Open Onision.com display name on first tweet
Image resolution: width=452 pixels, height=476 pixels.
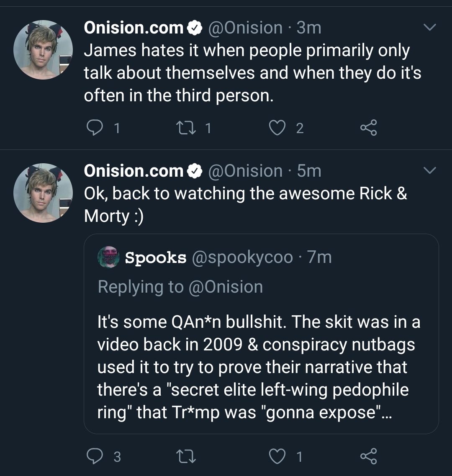pos(134,28)
